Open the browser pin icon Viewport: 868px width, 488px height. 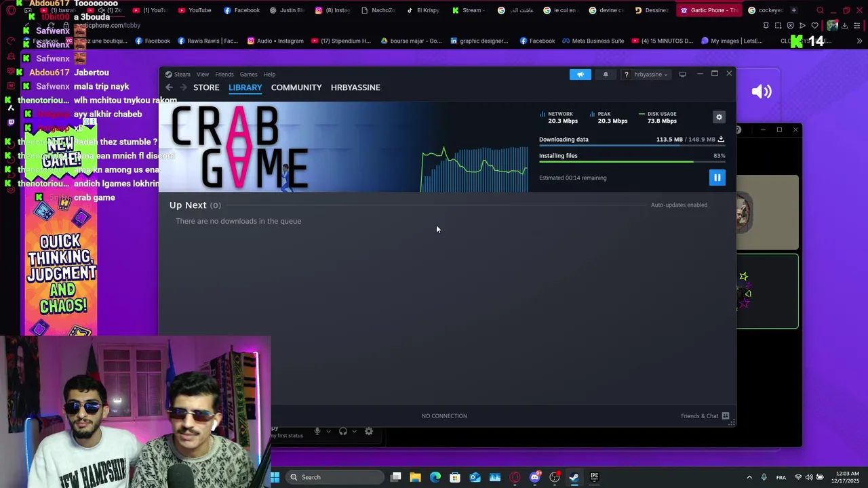tap(766, 26)
